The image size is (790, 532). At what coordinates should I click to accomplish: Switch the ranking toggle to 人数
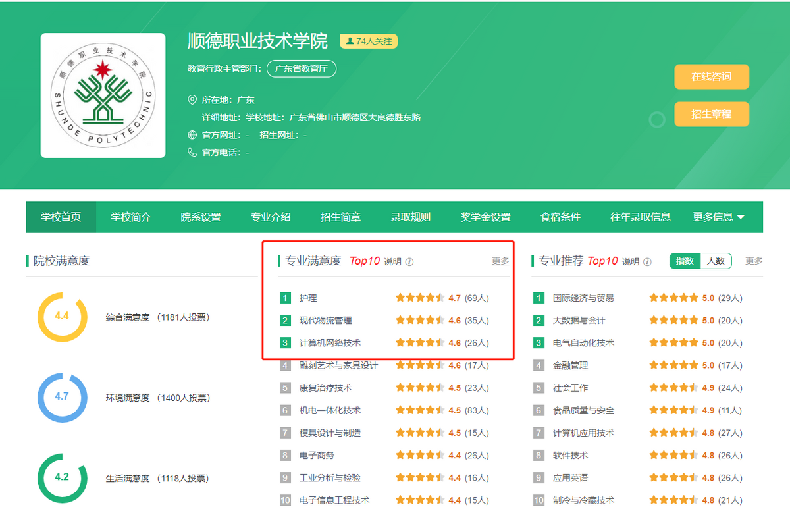click(716, 261)
